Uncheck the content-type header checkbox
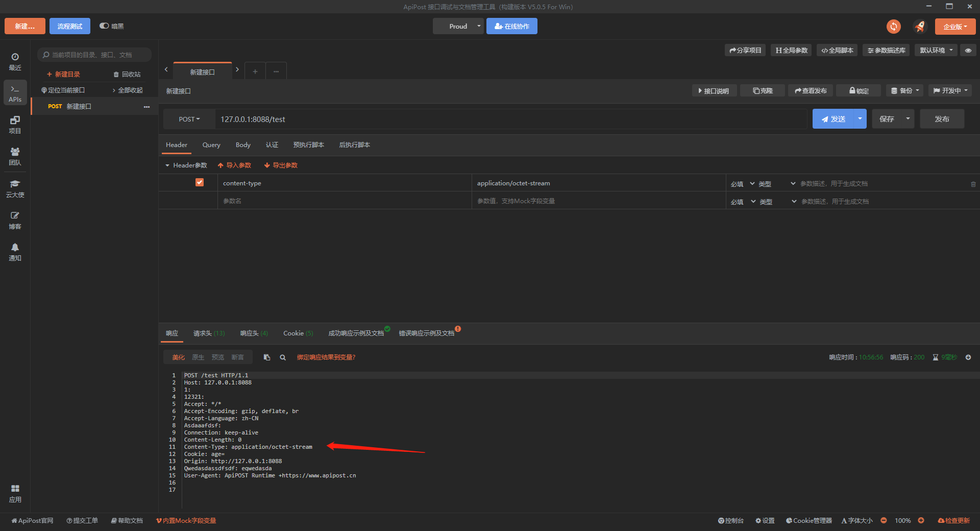The width and height of the screenshot is (980, 531). (x=200, y=182)
